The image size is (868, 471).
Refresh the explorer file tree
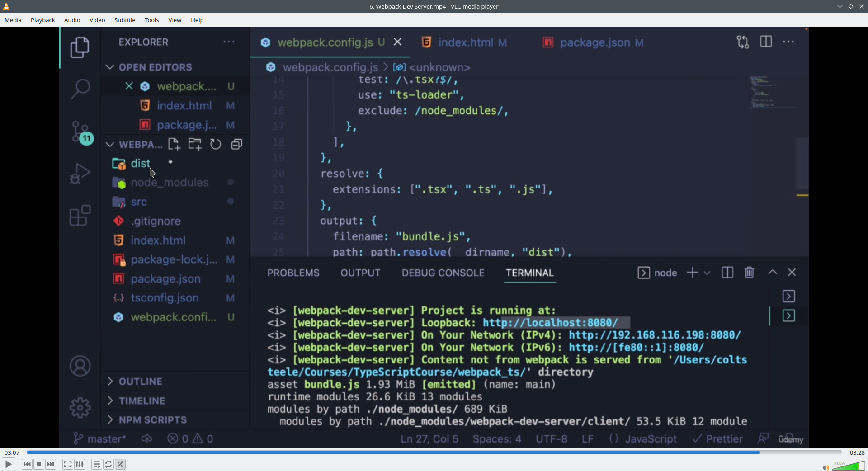coord(216,144)
